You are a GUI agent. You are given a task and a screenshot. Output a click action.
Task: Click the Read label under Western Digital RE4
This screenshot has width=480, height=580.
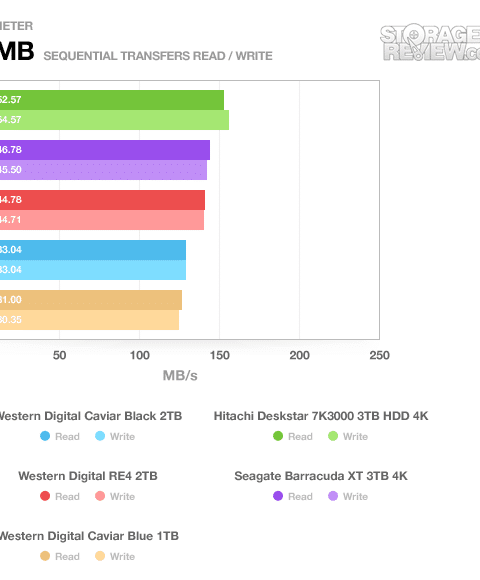(67, 496)
